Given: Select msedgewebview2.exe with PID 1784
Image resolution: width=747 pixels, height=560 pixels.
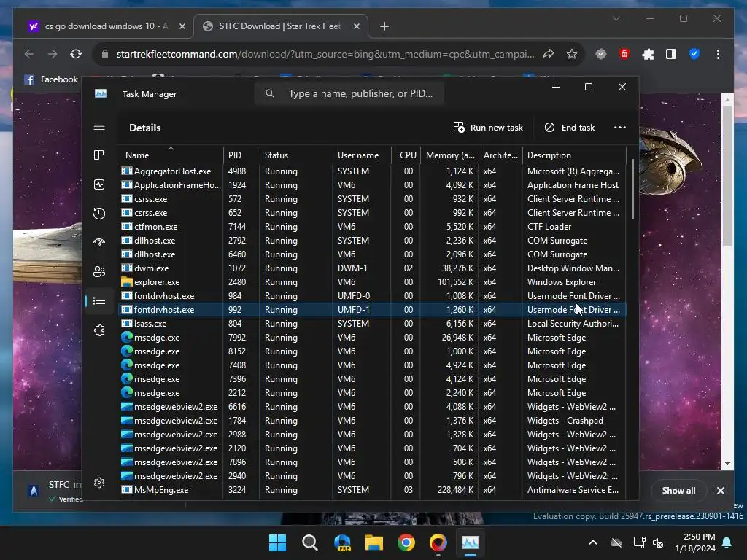Looking at the screenshot, I should [372, 421].
